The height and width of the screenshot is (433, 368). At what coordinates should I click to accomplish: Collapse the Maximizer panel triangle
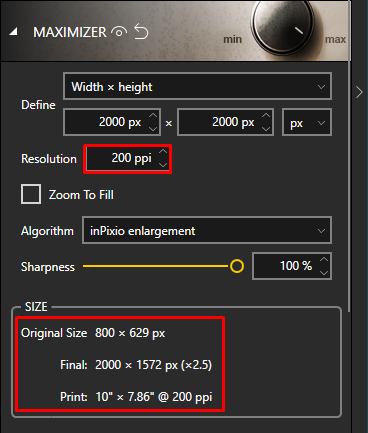[13, 32]
